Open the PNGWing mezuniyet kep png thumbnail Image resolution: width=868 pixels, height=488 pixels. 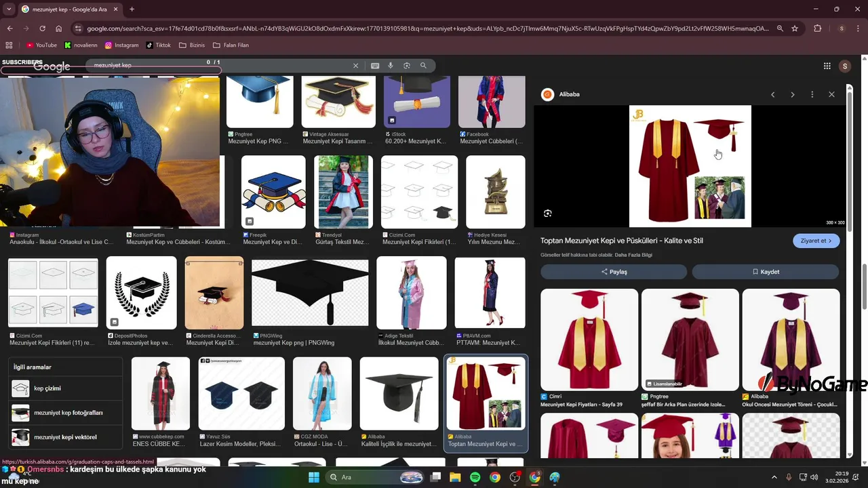310,293
